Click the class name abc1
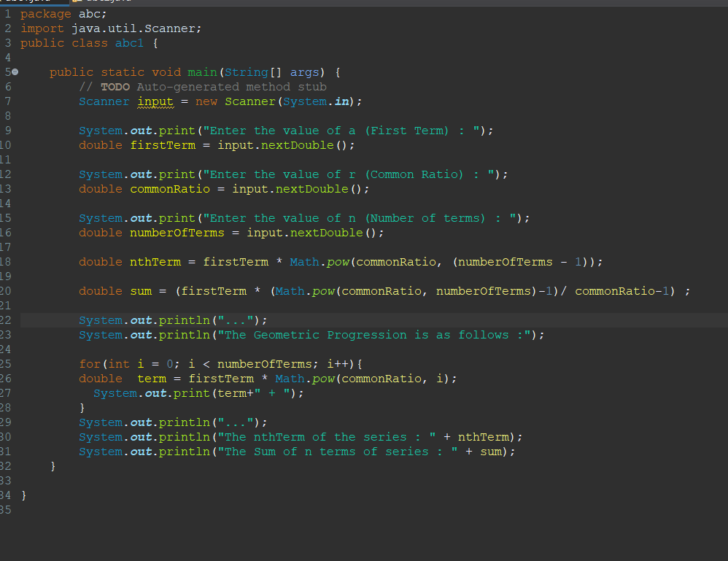The width and height of the screenshot is (728, 561). point(129,43)
